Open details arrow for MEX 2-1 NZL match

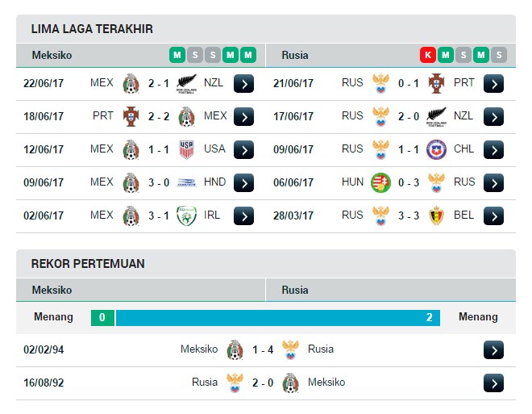[x=243, y=84]
